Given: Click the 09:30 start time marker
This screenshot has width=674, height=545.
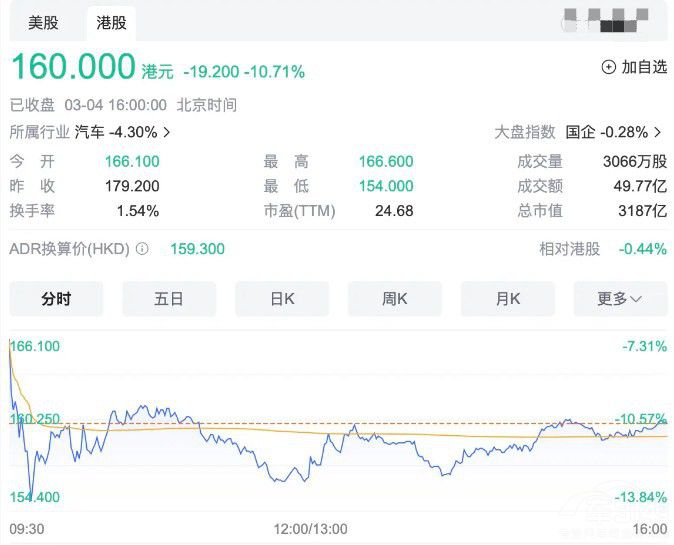Looking at the screenshot, I should pyautogui.click(x=26, y=528).
